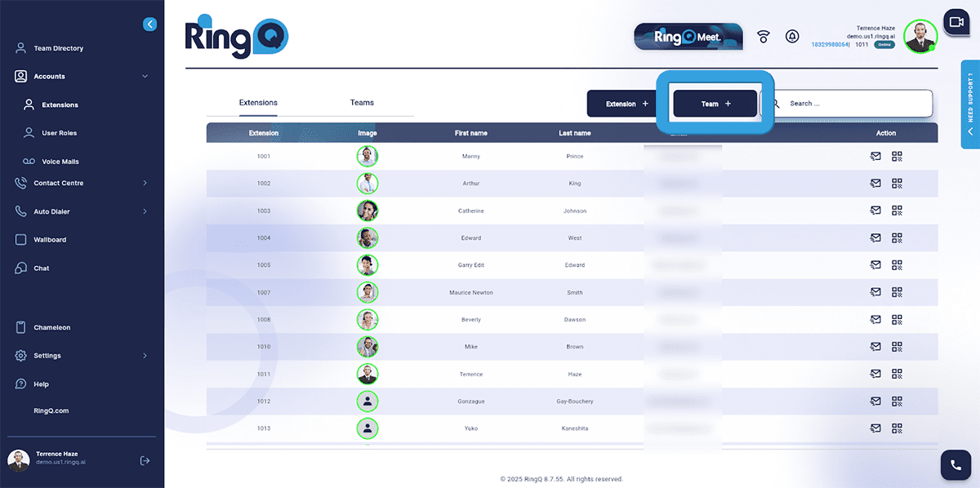Open the RingQ Meet banner
This screenshot has width=980, height=488.
[x=688, y=37]
